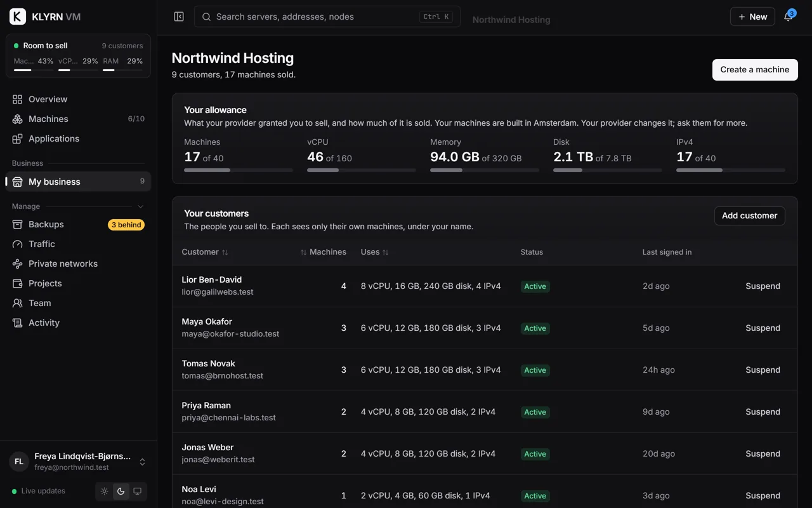Click the Activity log icon
812x508 pixels.
pos(17,323)
